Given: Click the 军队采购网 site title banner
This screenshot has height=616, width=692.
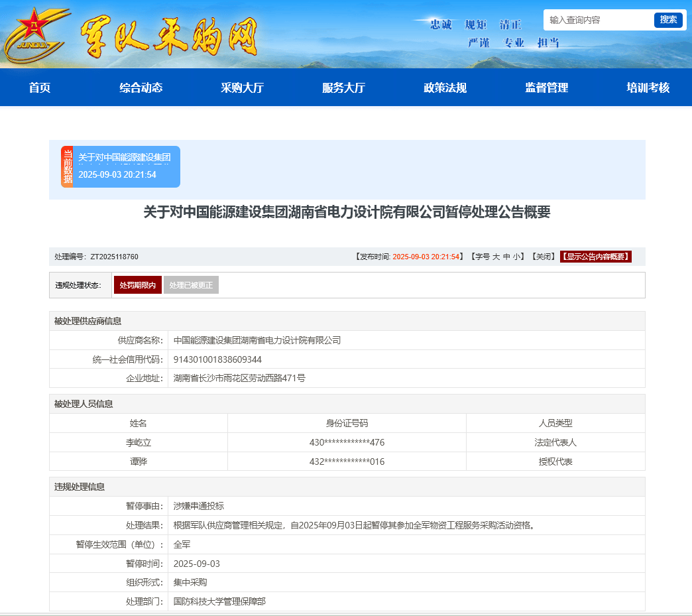Looking at the screenshot, I should tap(168, 38).
